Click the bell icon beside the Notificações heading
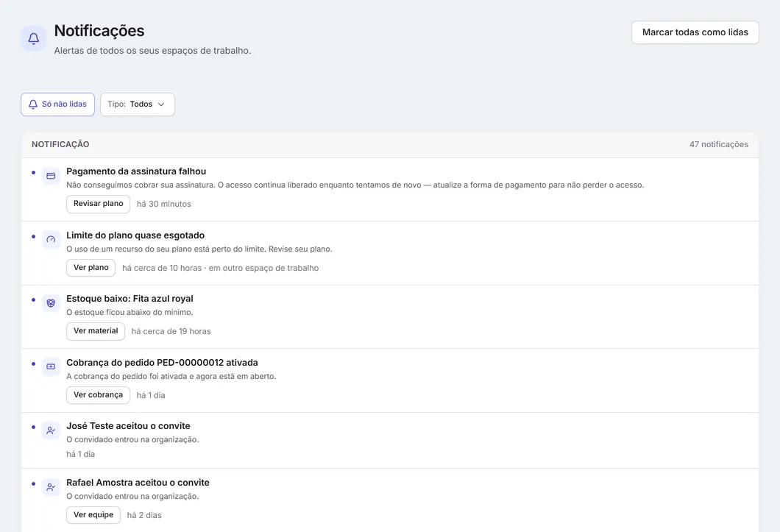This screenshot has height=532, width=780. (33, 38)
